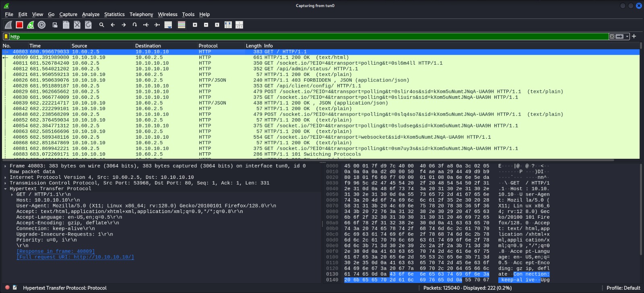Restart the current capture

(x=31, y=25)
